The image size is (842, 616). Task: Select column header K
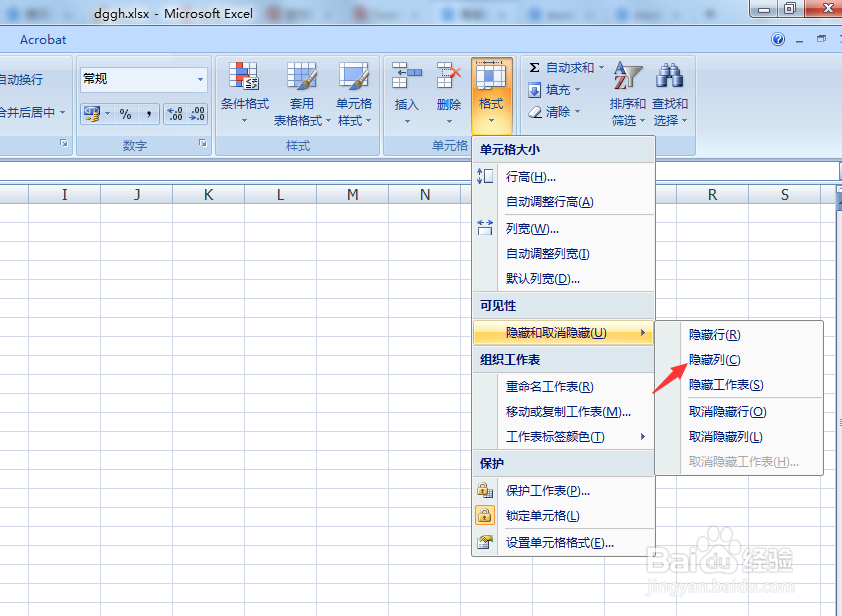[208, 194]
